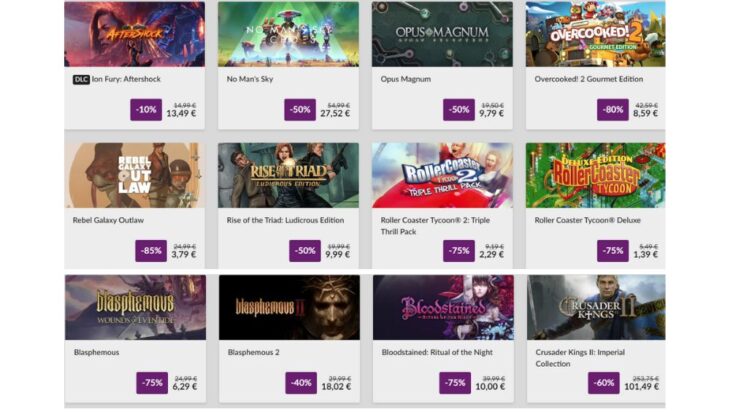Click the -85% badge on Rebel Galaxy Outlaw

[x=151, y=251]
